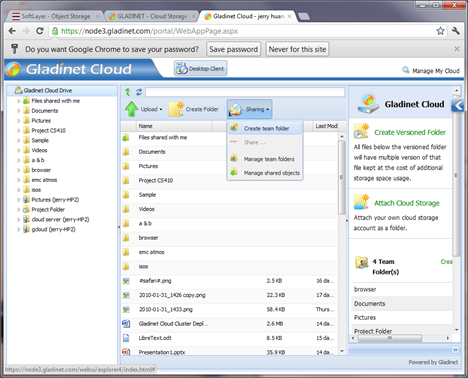Click Documents folder icon in file list

point(126,152)
